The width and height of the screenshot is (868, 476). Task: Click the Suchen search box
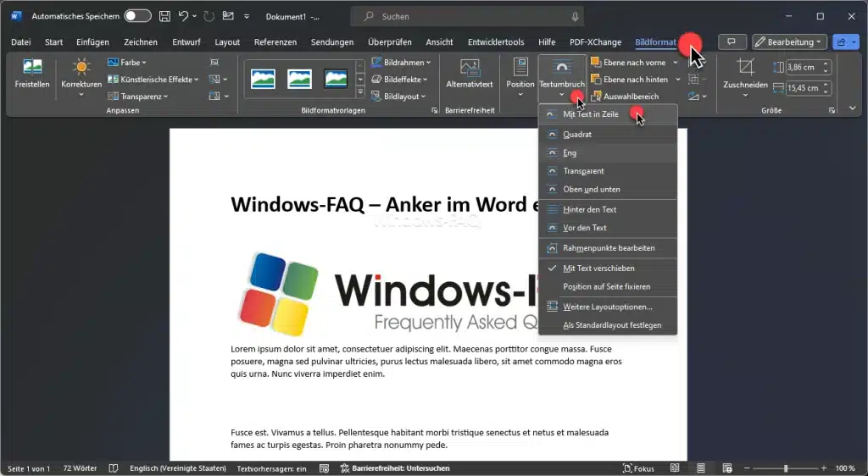point(467,17)
